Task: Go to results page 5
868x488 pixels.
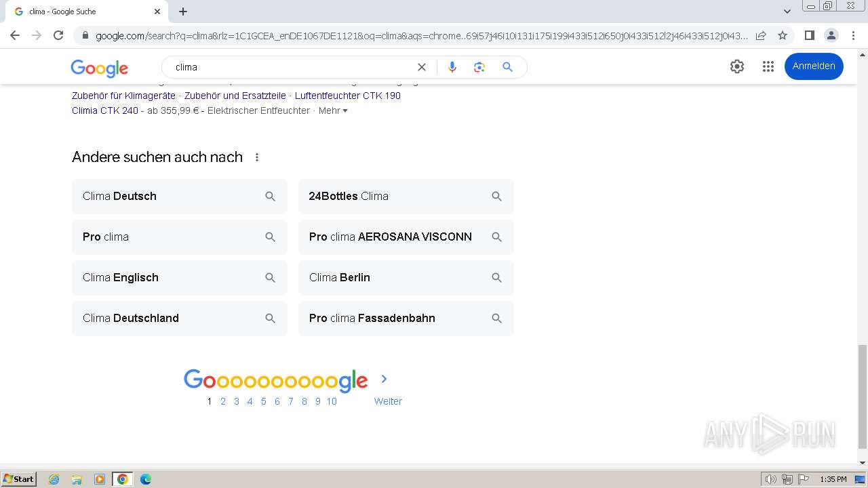Action: (264, 401)
